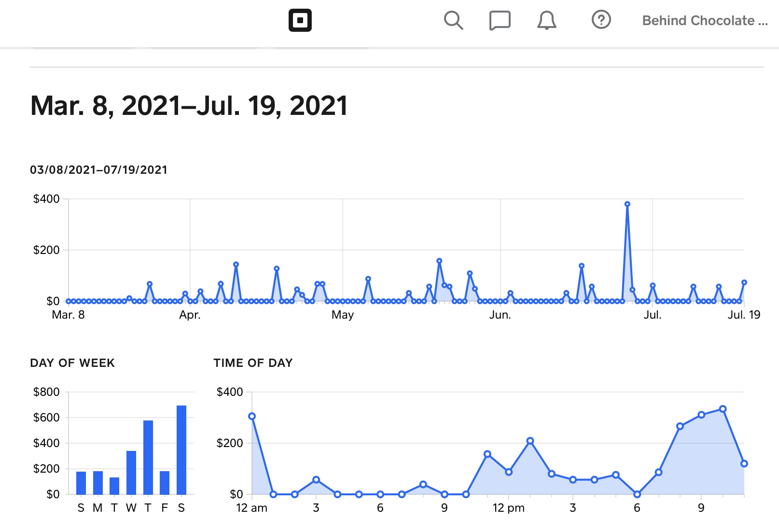The width and height of the screenshot is (779, 532).
Task: Click the 9 pm data point in Time of Day chart
Action: (x=701, y=415)
